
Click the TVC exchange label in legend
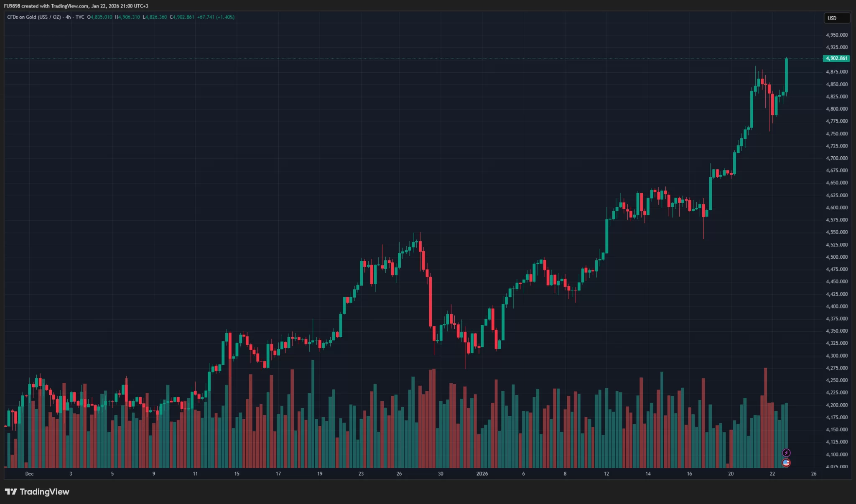coord(80,17)
